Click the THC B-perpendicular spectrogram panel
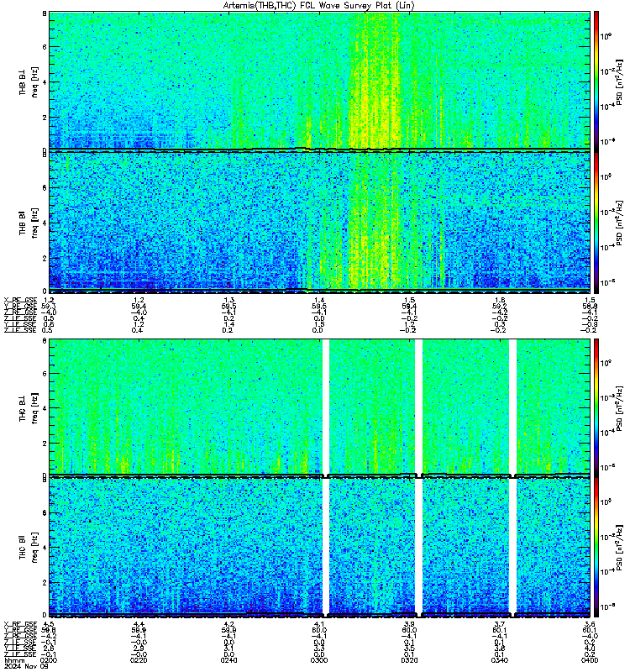 [319, 407]
